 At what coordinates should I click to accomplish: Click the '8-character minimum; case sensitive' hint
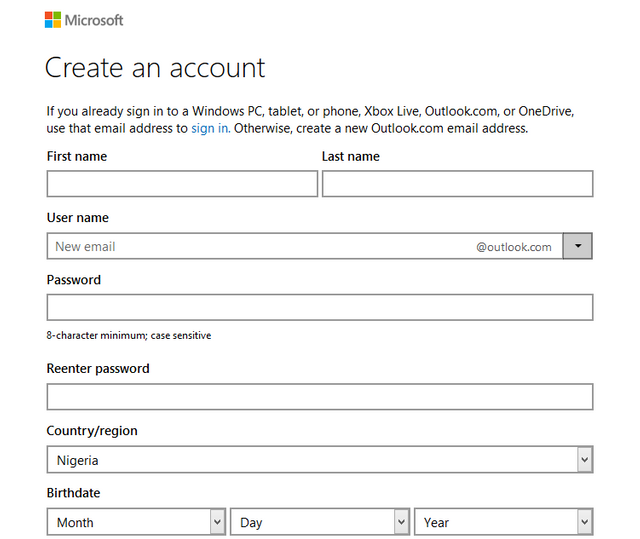pos(129,336)
